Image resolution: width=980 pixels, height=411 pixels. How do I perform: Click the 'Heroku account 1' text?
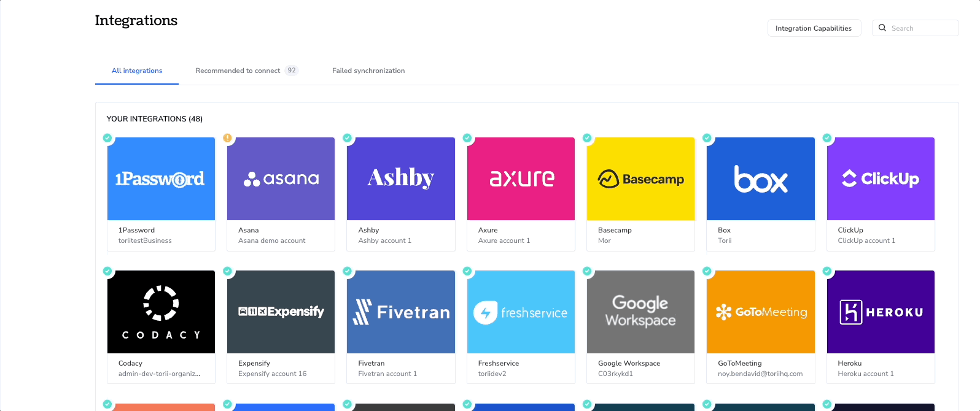coord(866,374)
